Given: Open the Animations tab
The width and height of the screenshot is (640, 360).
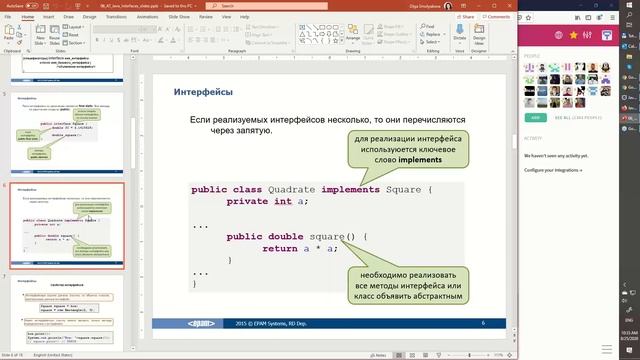Looking at the screenshot, I should coord(147,17).
